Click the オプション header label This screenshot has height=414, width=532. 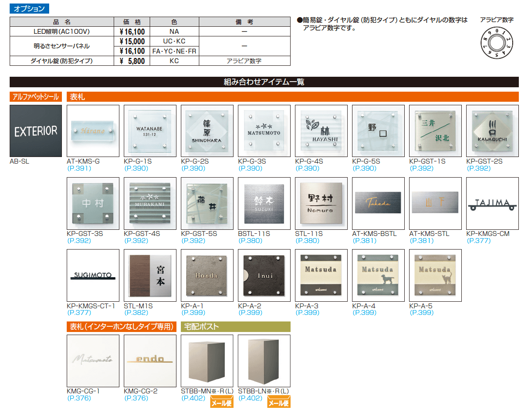[30, 8]
